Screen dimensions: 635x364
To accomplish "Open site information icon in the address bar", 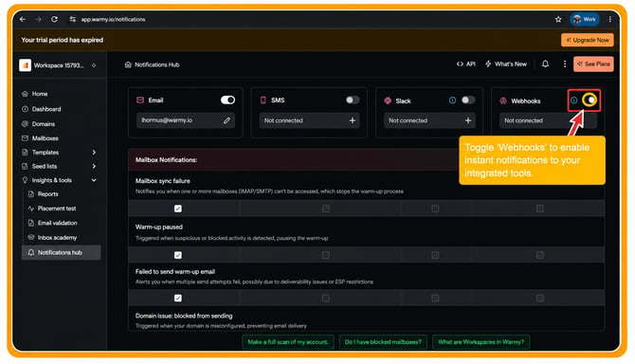I will coord(72,19).
